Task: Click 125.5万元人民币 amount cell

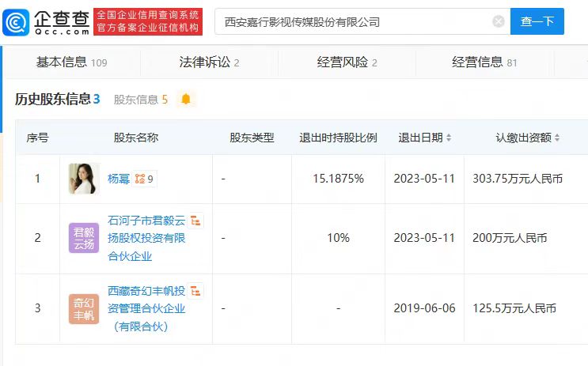Action: coord(514,308)
